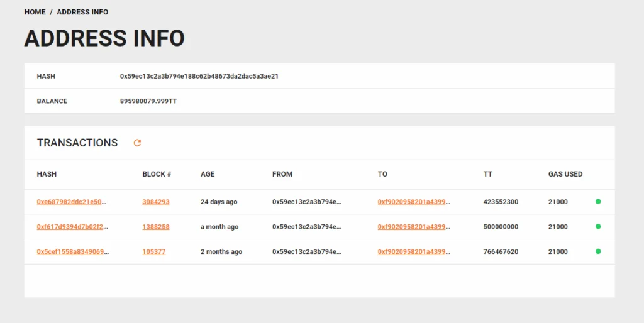This screenshot has height=323, width=644.
Task: Open block number 105377
Action: click(154, 252)
